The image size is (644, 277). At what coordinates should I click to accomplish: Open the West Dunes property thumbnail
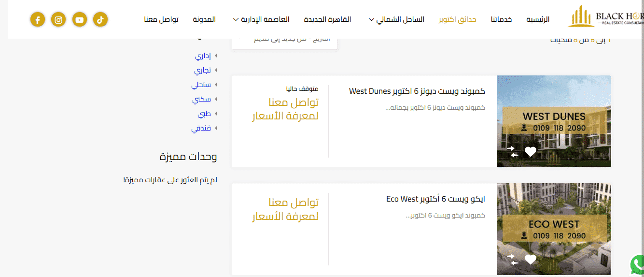tap(554, 121)
